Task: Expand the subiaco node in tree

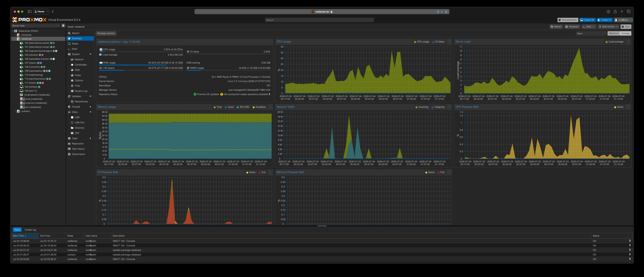Action: (16, 111)
